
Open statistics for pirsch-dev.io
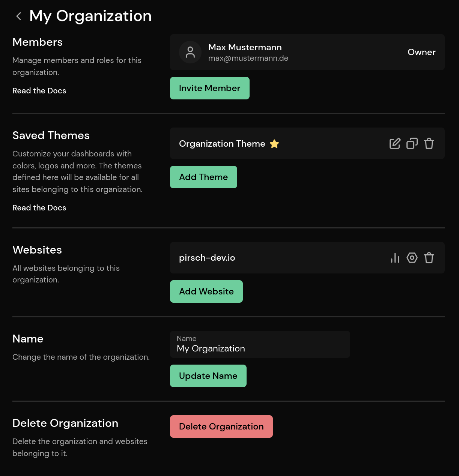[395, 258]
